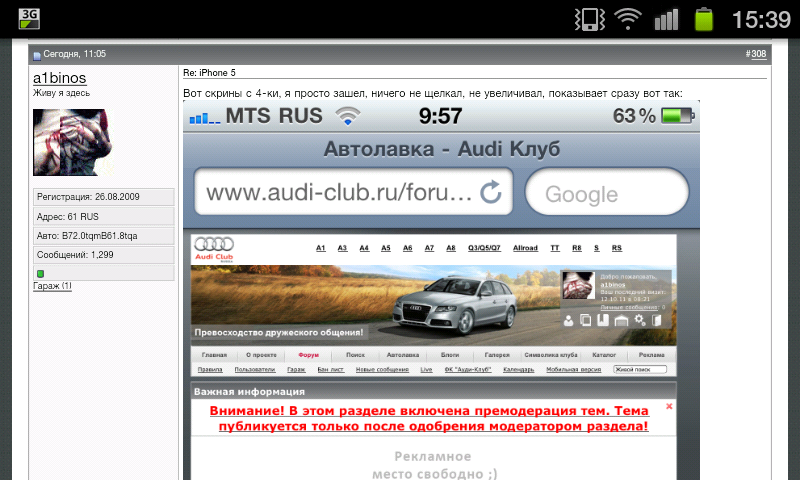Open the Правила submenu link
Viewport: 800px width, 480px height.
pyautogui.click(x=210, y=369)
